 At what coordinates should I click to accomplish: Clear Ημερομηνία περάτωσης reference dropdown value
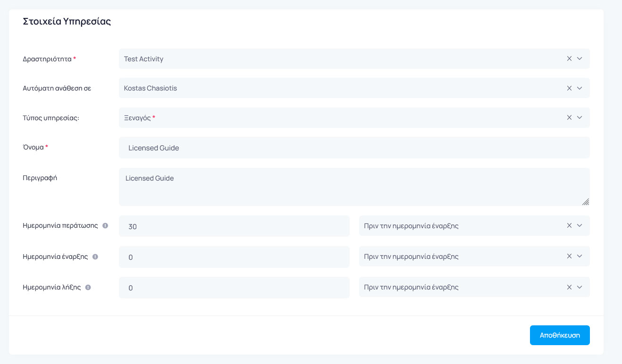pyautogui.click(x=569, y=225)
